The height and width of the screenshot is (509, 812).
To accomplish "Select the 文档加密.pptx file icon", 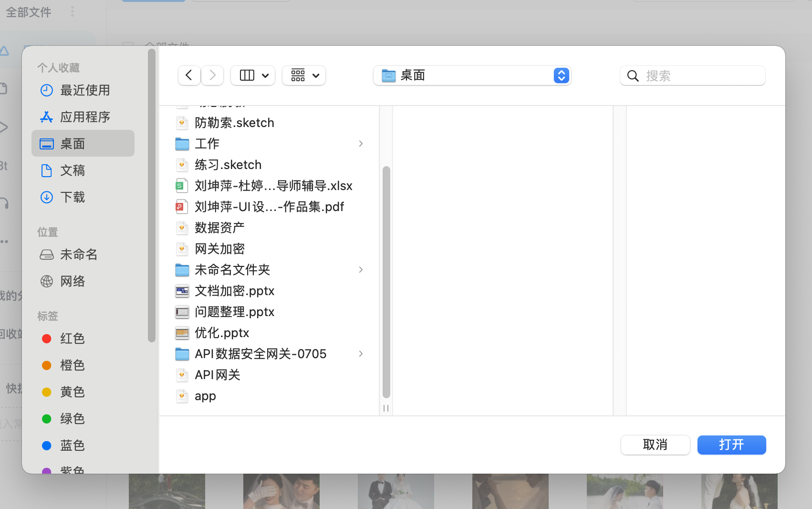I will tap(182, 291).
